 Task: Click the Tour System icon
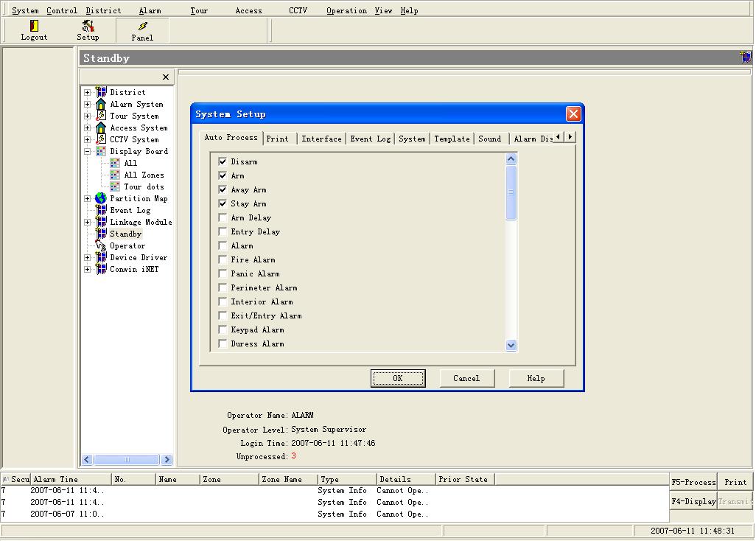tap(101, 116)
